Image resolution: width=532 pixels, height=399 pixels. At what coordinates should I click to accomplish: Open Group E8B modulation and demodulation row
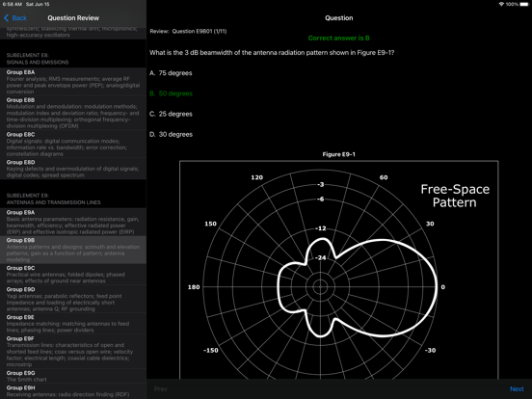73,113
